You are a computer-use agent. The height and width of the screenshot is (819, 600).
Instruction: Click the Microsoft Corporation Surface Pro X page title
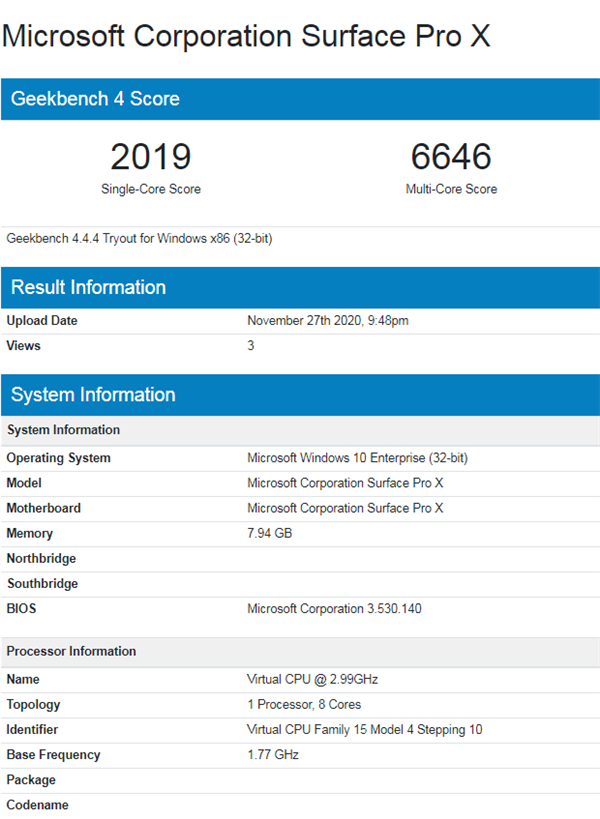pyautogui.click(x=246, y=36)
